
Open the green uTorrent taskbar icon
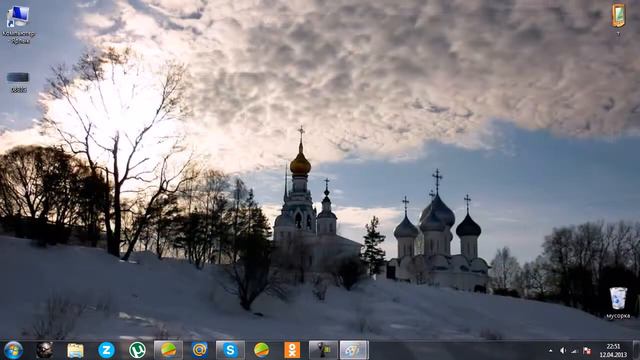(x=137, y=350)
